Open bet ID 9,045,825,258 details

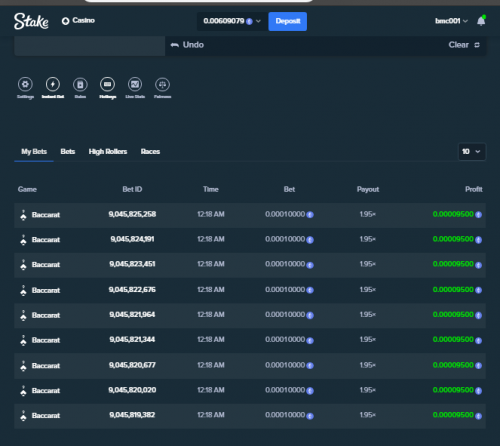click(132, 214)
